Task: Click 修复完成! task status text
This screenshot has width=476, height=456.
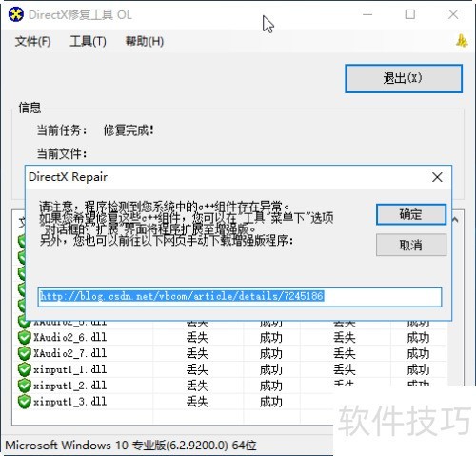Action: tap(129, 130)
